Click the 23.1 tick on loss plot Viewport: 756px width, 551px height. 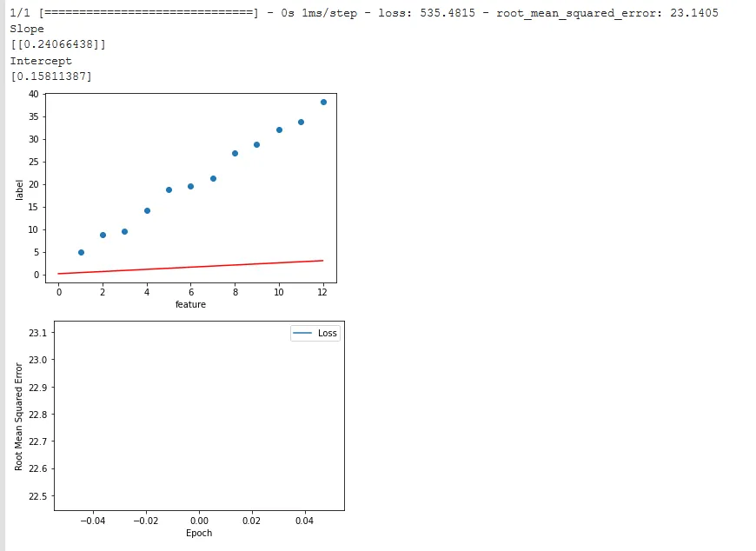pyautogui.click(x=37, y=333)
